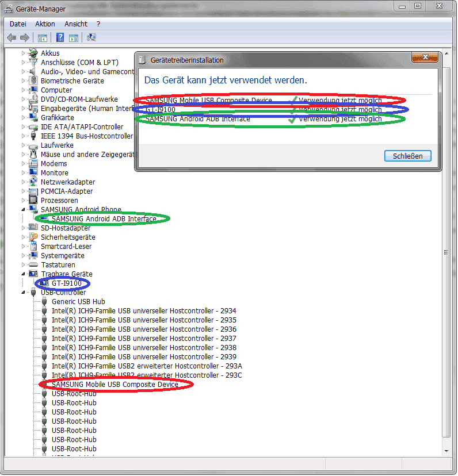The image size is (458, 476).
Task: Click the scrollbar down arrow
Action: click(446, 451)
